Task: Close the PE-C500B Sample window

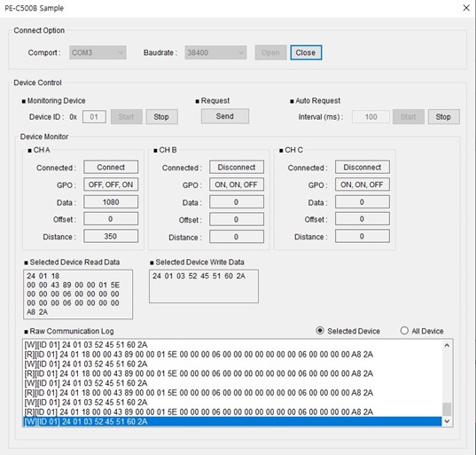Action: pos(466,8)
